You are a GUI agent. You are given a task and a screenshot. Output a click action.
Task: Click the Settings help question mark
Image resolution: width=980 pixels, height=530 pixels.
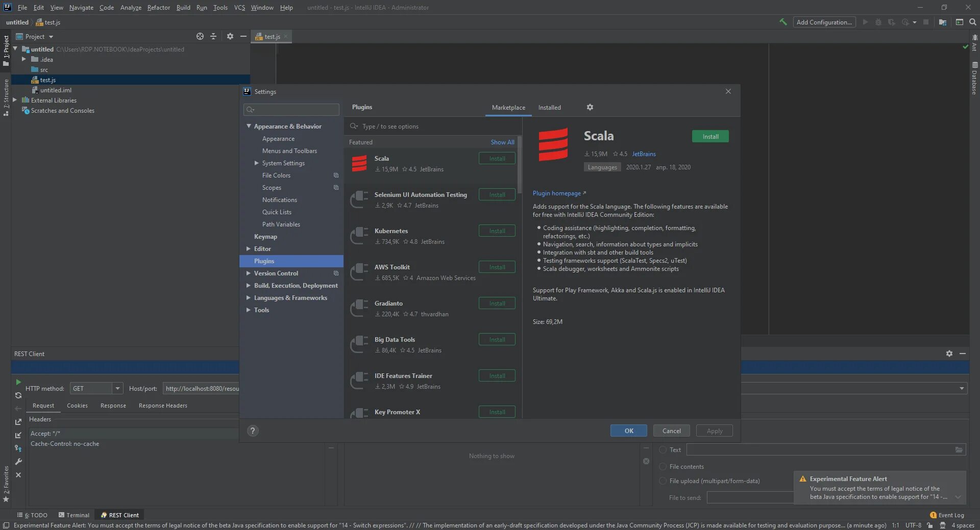pos(253,431)
